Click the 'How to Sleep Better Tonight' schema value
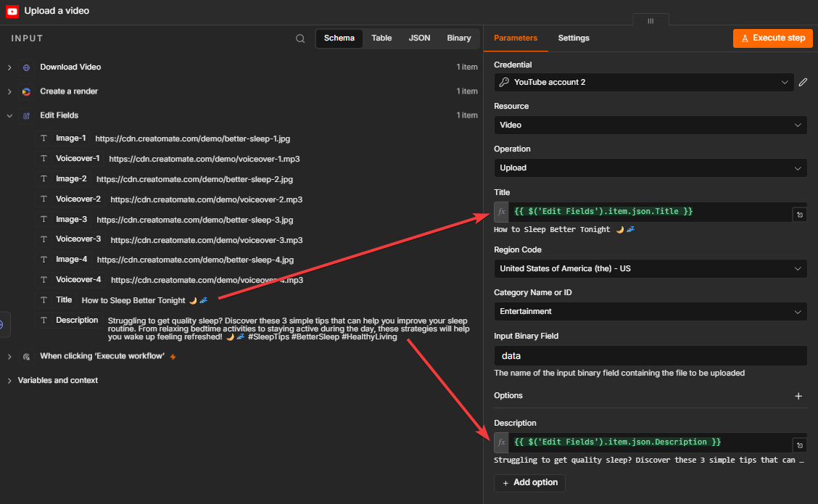The width and height of the screenshot is (818, 504). pyautogui.click(x=144, y=300)
